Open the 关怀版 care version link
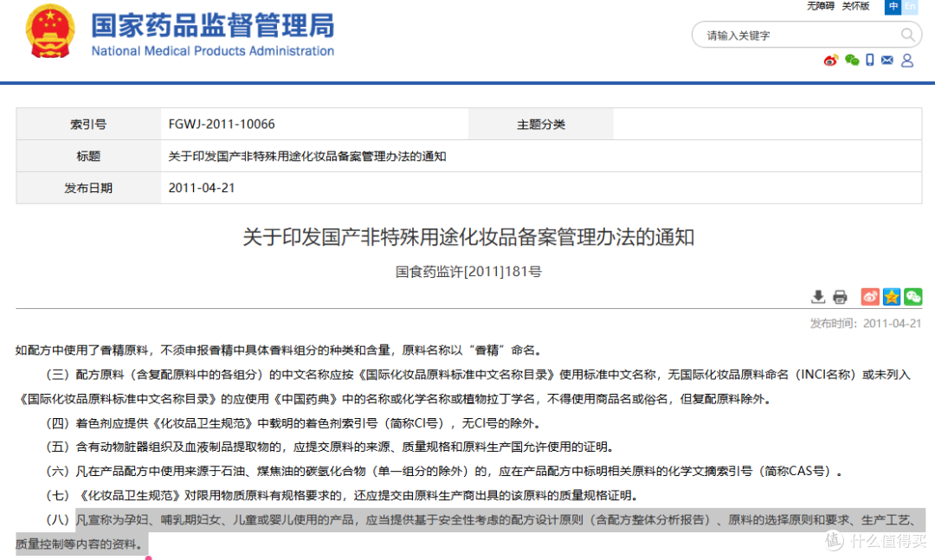935x560 pixels. pos(855,6)
